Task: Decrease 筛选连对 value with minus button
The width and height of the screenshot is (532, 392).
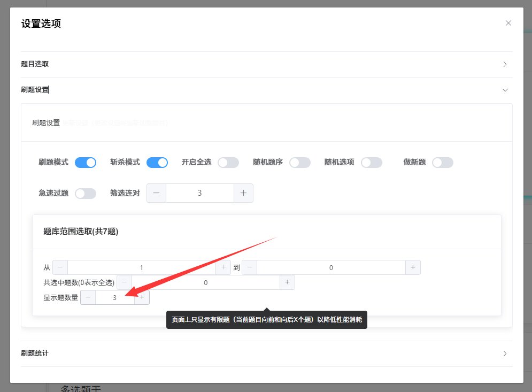Action: [x=156, y=193]
